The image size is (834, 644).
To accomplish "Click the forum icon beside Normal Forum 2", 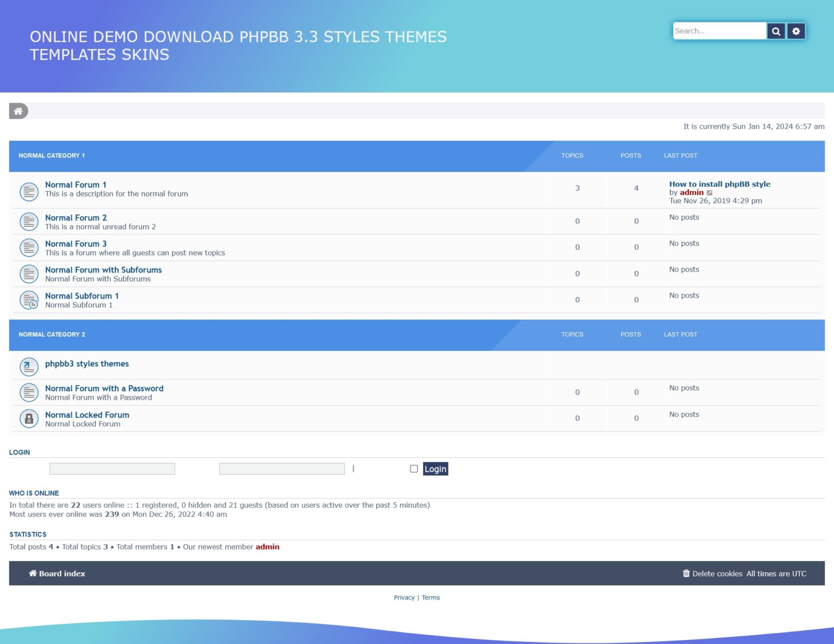I will 29,222.
